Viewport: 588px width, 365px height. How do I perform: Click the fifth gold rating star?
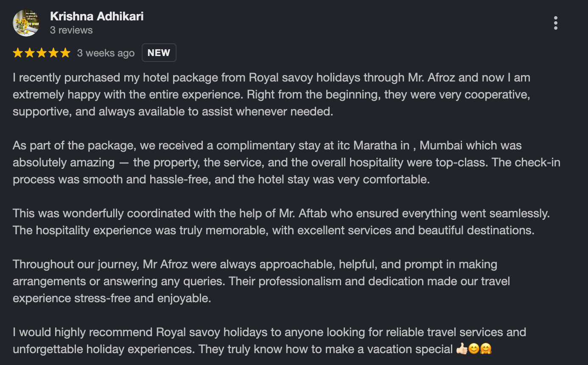click(65, 53)
